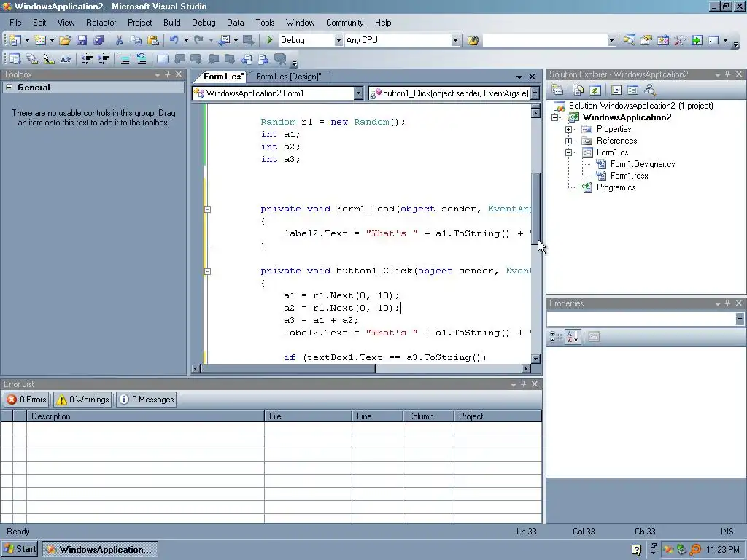
Task: Comment out the selected lines icon
Action: (x=125, y=59)
